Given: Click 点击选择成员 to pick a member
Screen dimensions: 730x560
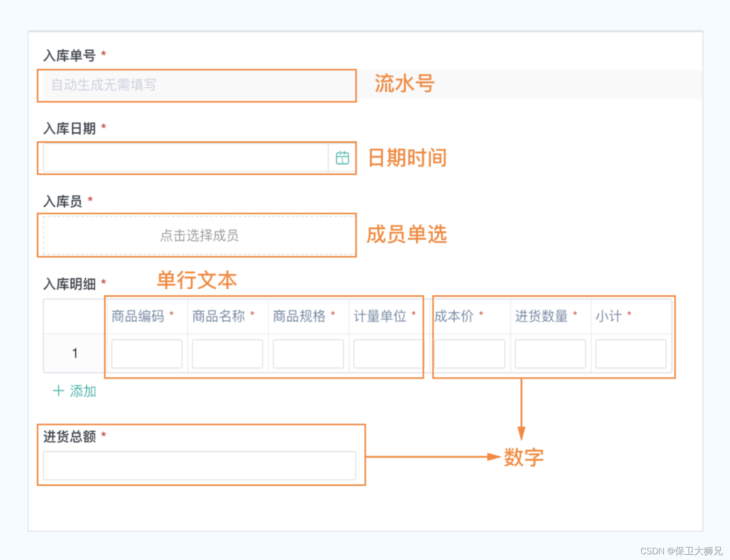Looking at the screenshot, I should [199, 235].
